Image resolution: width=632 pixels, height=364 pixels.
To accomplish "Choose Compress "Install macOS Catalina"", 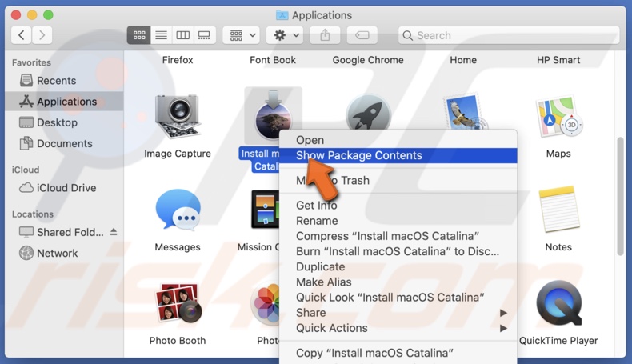I will pos(398,236).
